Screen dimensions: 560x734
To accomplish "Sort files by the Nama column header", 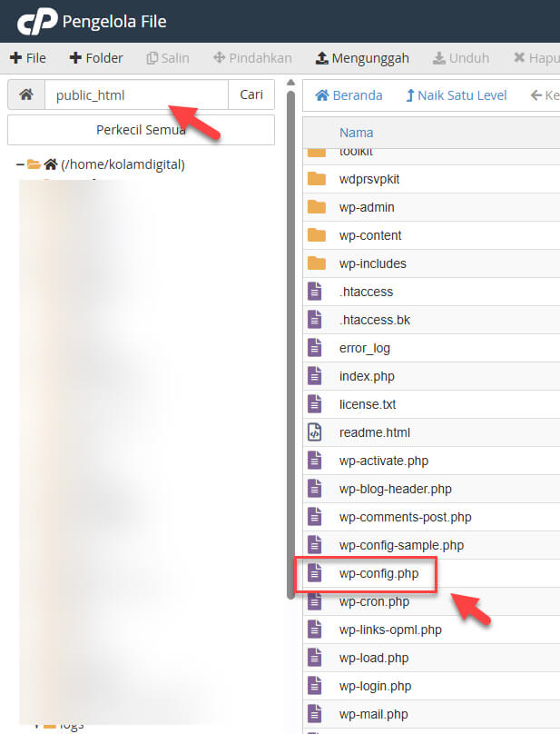I will [x=356, y=133].
